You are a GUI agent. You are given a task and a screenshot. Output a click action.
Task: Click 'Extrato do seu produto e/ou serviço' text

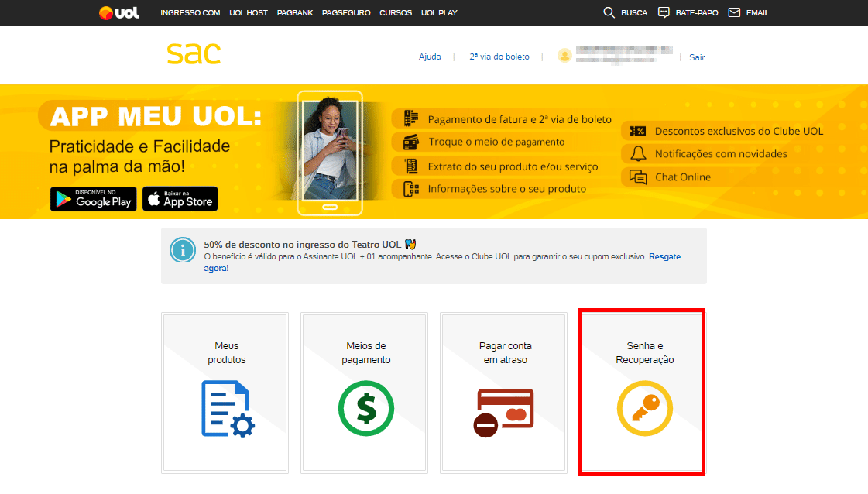click(513, 166)
